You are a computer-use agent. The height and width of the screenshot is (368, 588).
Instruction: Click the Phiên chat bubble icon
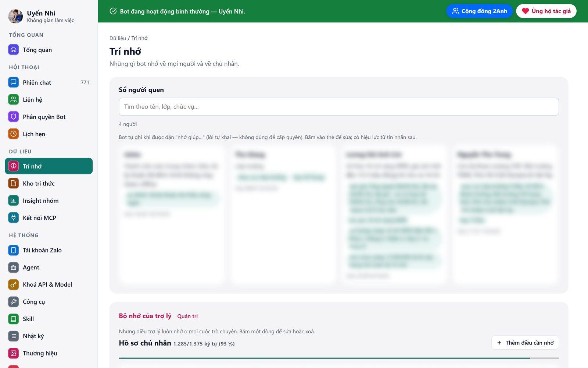click(14, 82)
